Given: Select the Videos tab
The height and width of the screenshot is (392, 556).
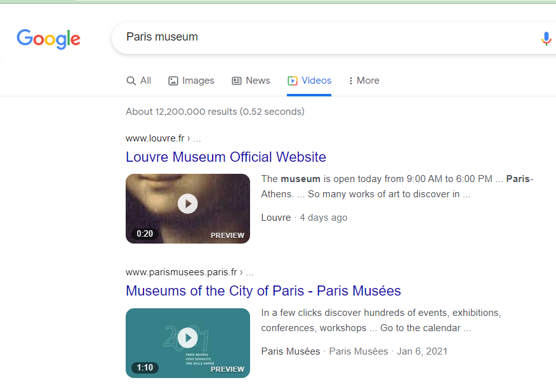Looking at the screenshot, I should [309, 81].
